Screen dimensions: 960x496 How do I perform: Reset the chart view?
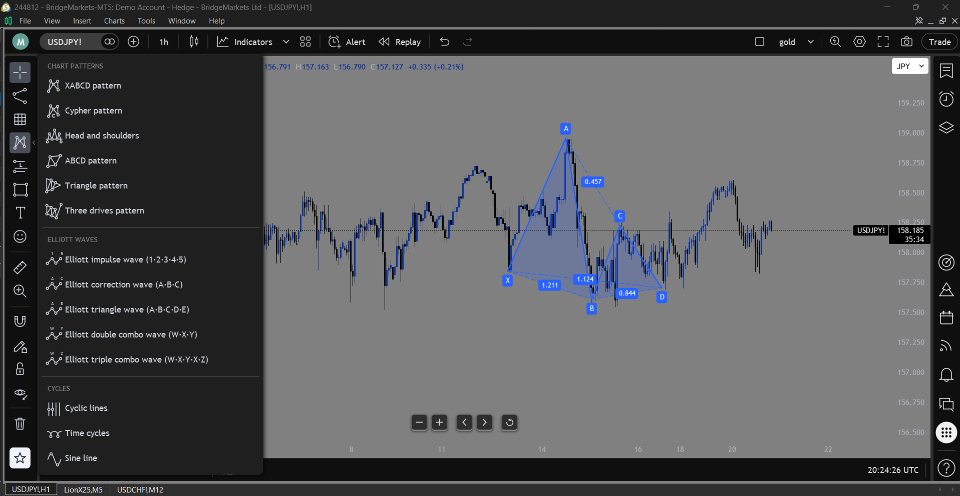tap(509, 422)
